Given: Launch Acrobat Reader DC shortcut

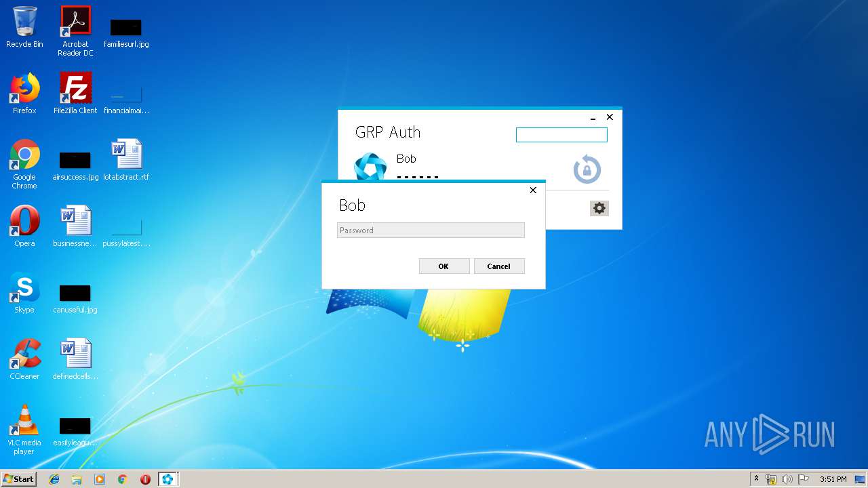Looking at the screenshot, I should [75, 31].
